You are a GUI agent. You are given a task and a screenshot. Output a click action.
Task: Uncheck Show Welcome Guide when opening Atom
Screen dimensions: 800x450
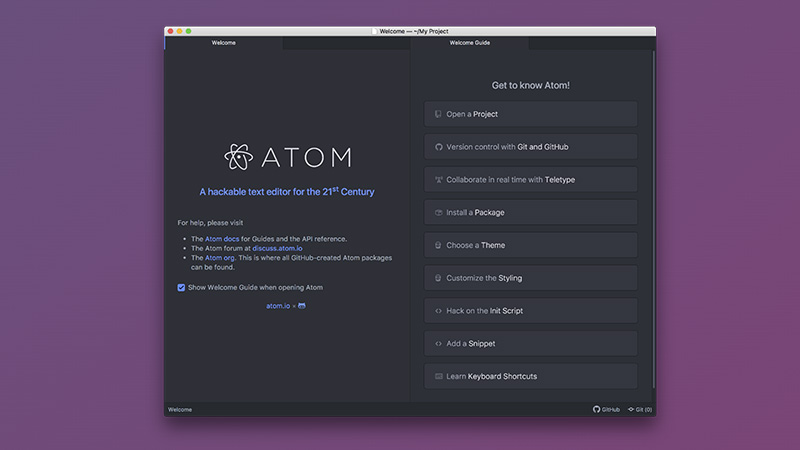click(x=181, y=288)
